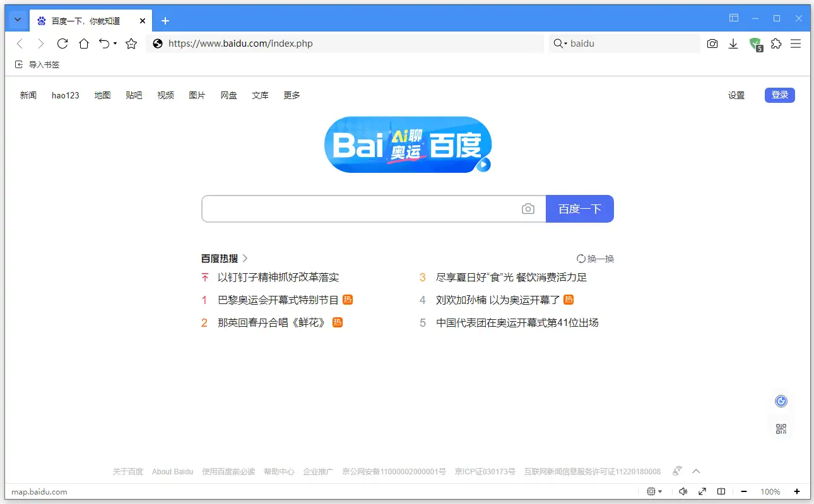Play the logo animation button
This screenshot has height=504, width=814.
[483, 165]
